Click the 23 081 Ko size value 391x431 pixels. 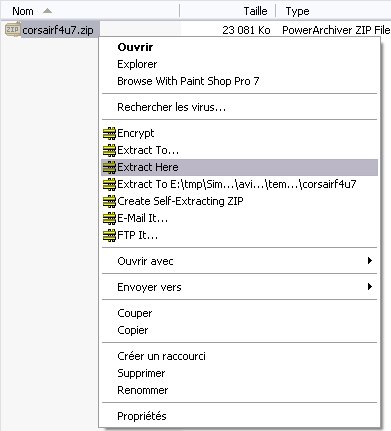coord(246,30)
